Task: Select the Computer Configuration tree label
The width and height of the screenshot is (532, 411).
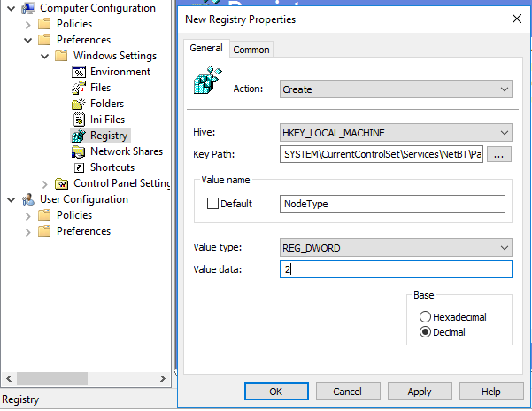Action: (97, 8)
